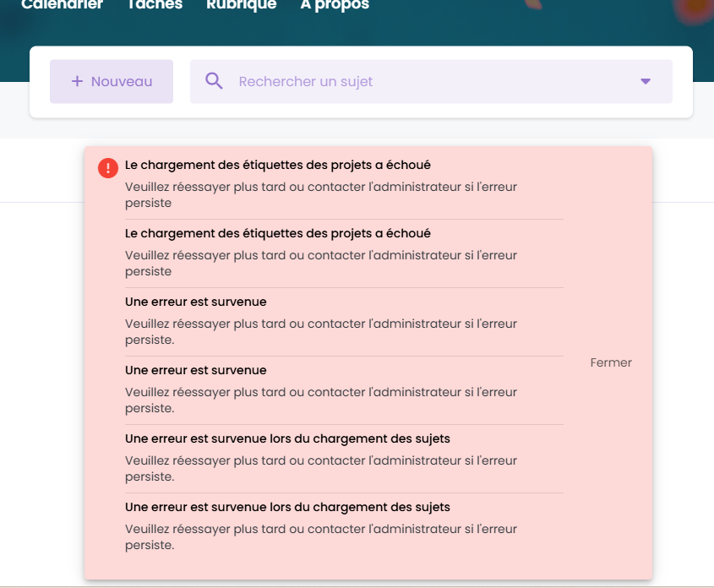Click the plus icon beside Nouveau
Image resolution: width=714 pixels, height=588 pixels.
(77, 81)
